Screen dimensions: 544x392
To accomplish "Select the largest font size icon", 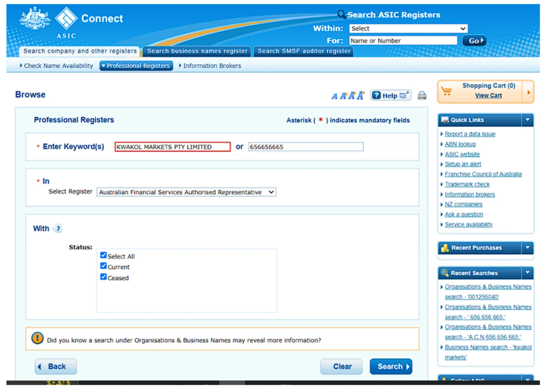I will click(361, 95).
